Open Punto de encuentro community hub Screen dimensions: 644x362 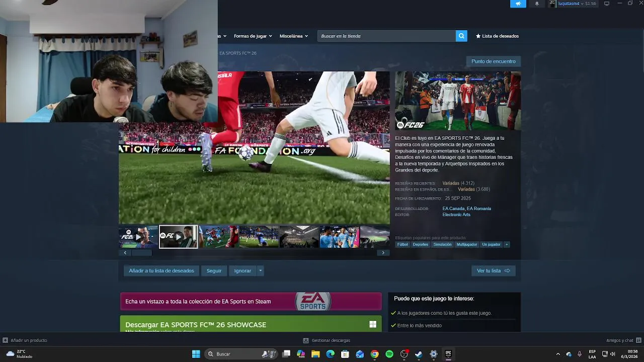(494, 61)
